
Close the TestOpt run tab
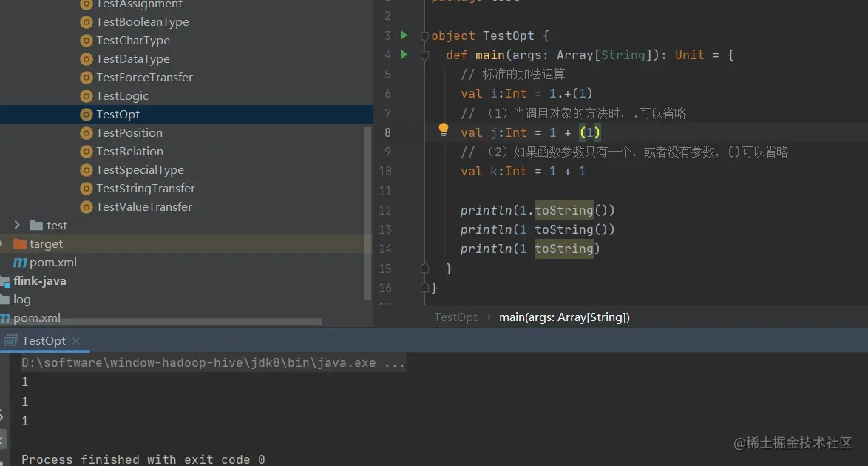point(76,341)
